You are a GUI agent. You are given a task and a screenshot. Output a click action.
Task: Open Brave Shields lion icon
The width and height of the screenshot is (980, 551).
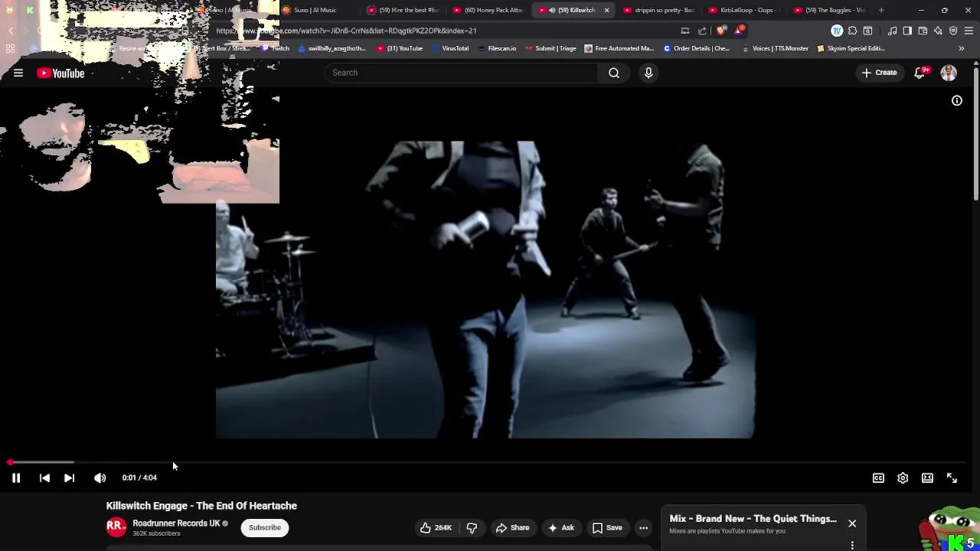[x=722, y=31]
